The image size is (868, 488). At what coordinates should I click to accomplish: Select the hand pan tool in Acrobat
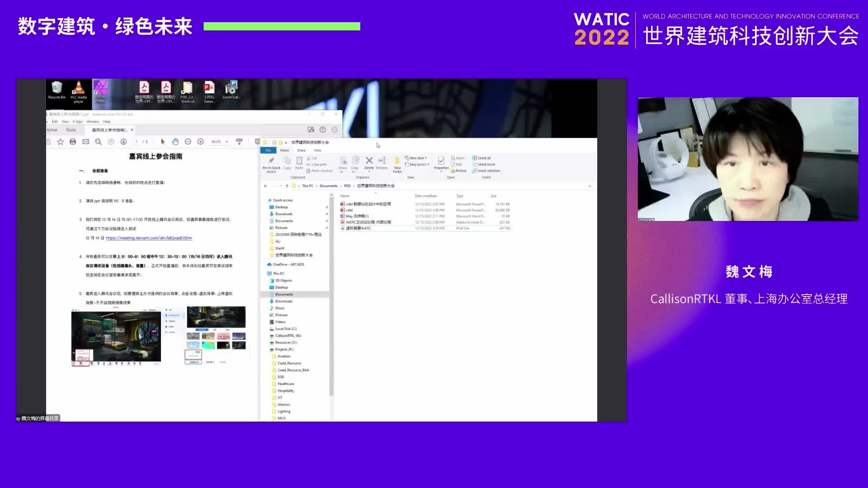175,142
